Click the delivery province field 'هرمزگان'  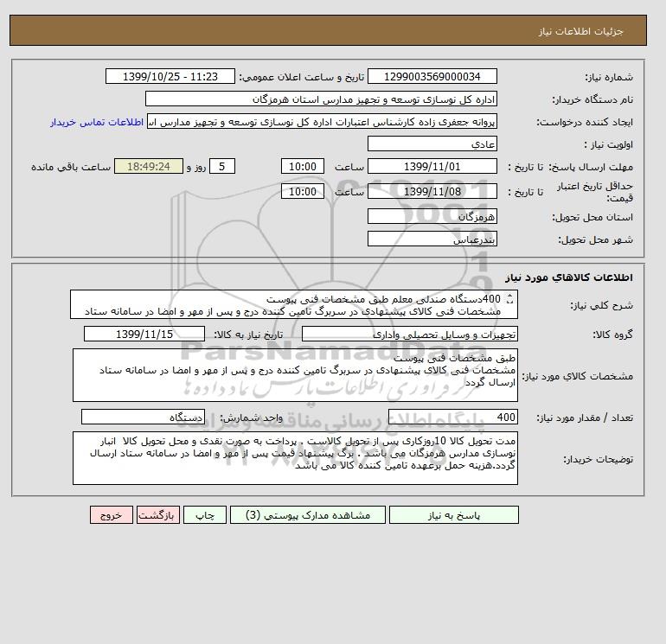[432, 216]
